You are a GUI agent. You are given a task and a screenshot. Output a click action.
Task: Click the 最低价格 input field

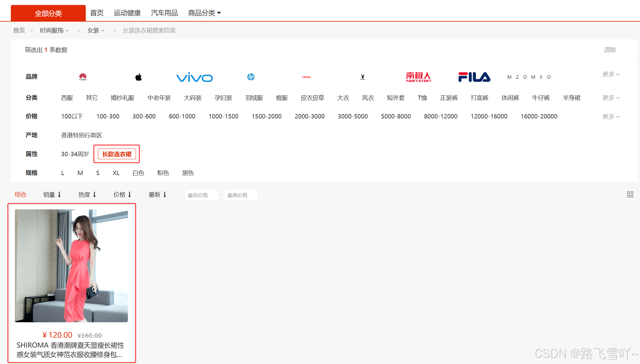click(x=202, y=195)
